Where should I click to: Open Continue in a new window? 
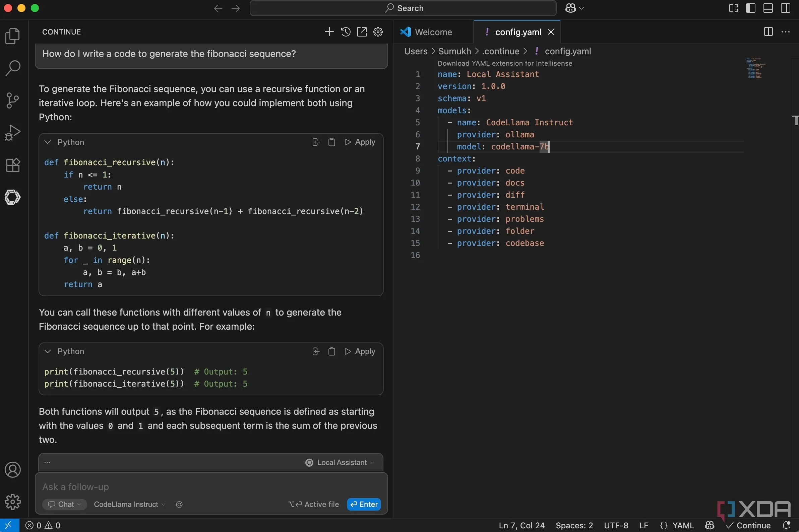pos(362,32)
